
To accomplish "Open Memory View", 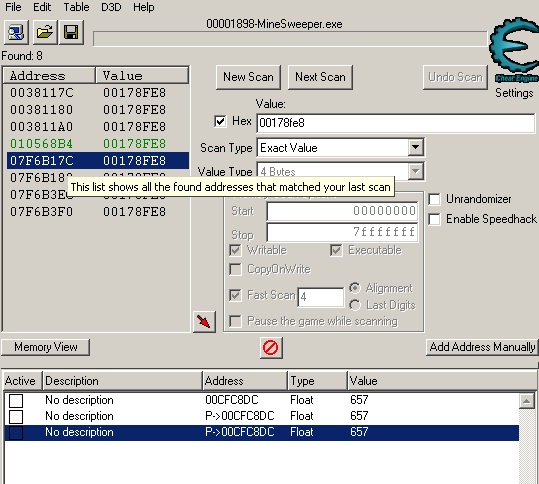I will click(45, 347).
